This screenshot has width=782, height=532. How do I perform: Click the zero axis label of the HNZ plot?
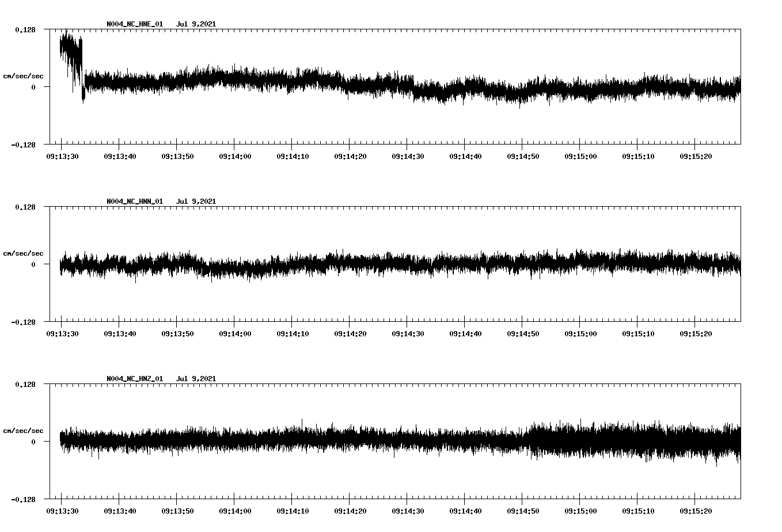(33, 442)
